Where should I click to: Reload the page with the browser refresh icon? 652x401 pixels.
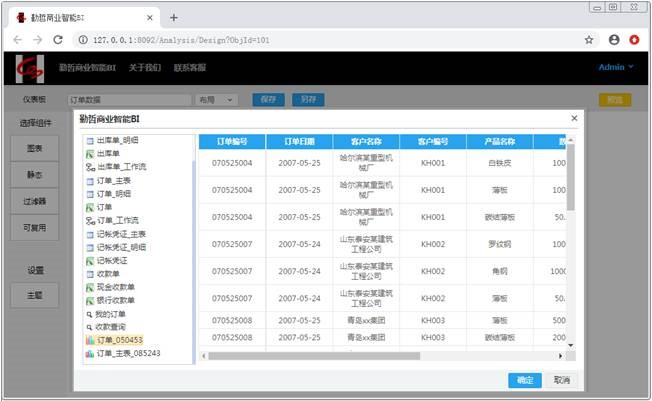58,40
